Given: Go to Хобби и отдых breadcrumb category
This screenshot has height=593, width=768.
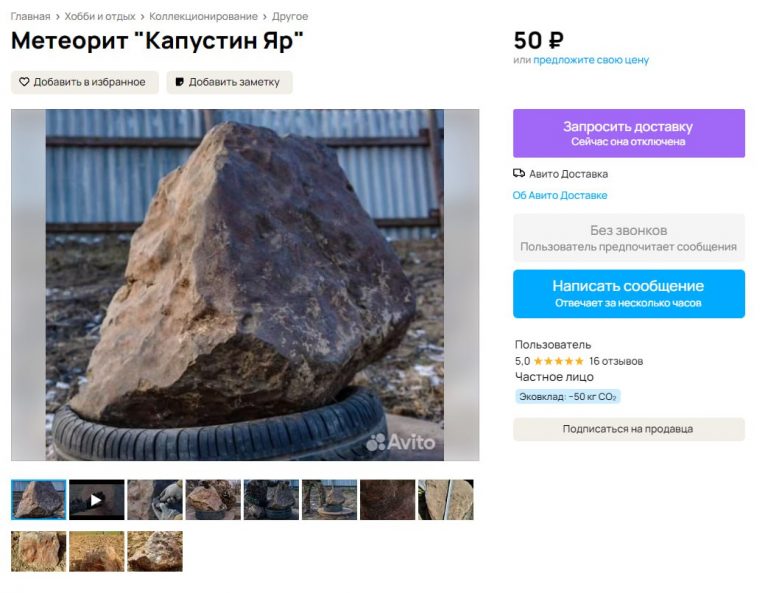Looking at the screenshot, I should [x=100, y=17].
